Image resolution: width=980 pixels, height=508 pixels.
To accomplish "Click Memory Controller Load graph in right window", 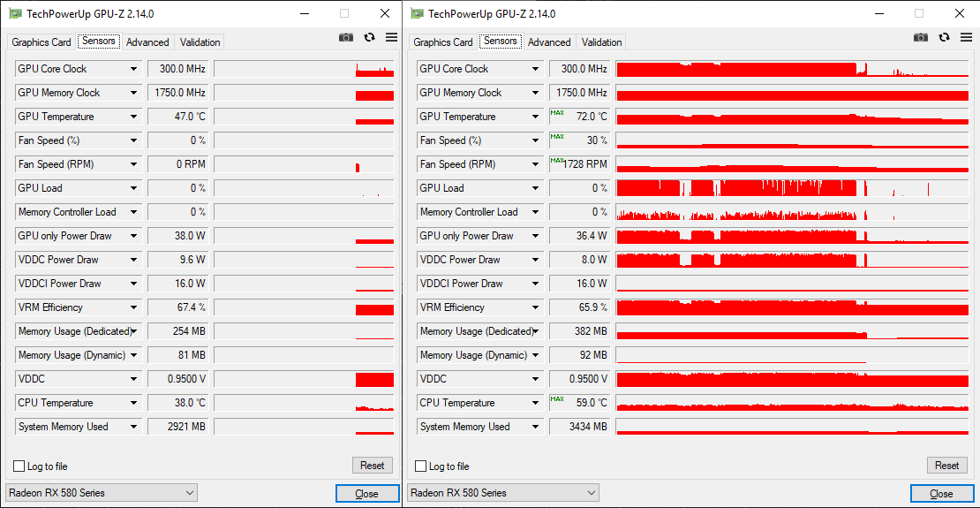I will tap(792, 212).
